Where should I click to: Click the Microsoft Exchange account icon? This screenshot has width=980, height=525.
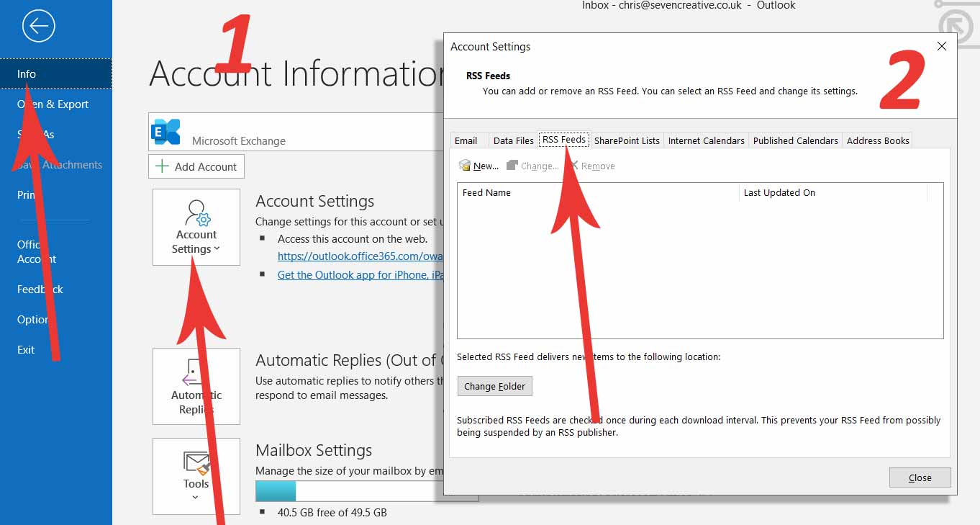tap(165, 132)
